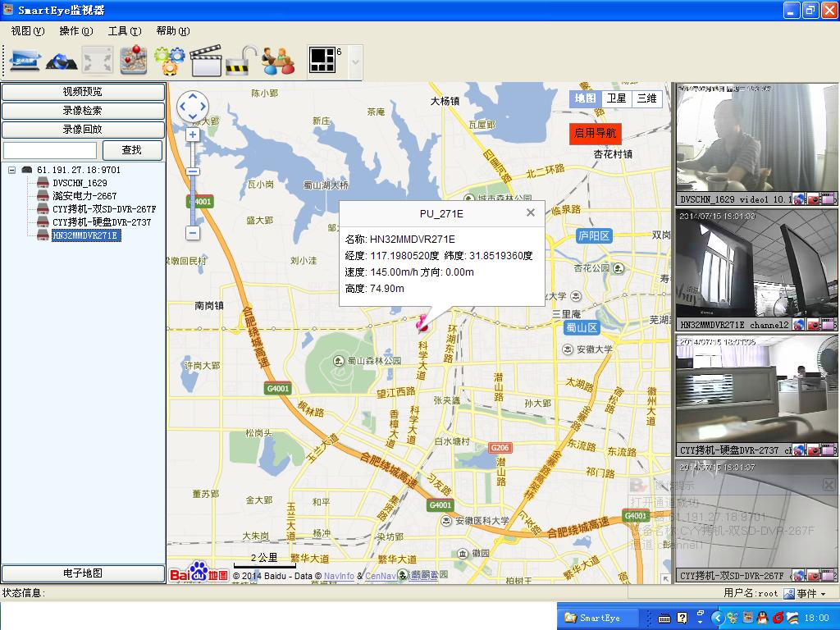This screenshot has width=840, height=630.
Task: Switch map to 卫星 satellite view
Action: [x=616, y=98]
